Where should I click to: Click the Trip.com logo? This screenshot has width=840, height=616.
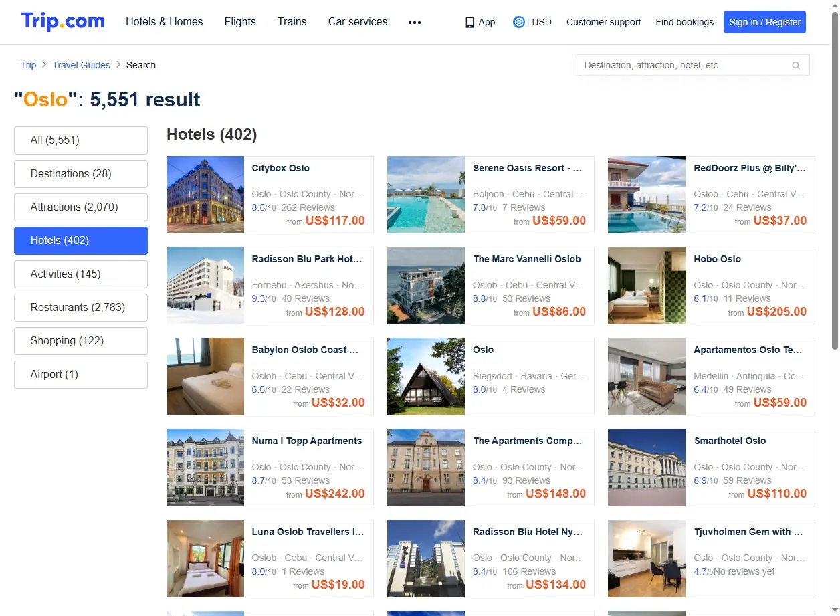tap(63, 21)
